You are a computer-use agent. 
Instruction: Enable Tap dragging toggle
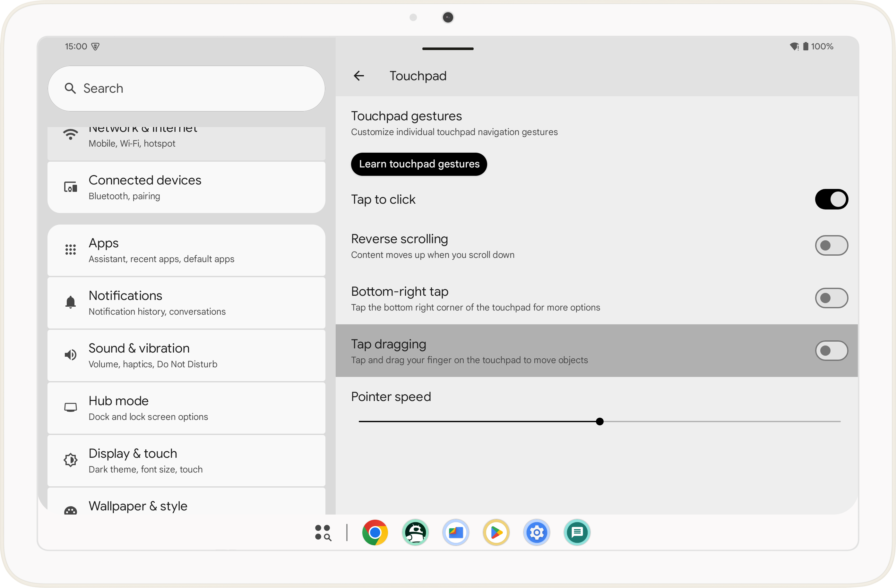pyautogui.click(x=830, y=350)
